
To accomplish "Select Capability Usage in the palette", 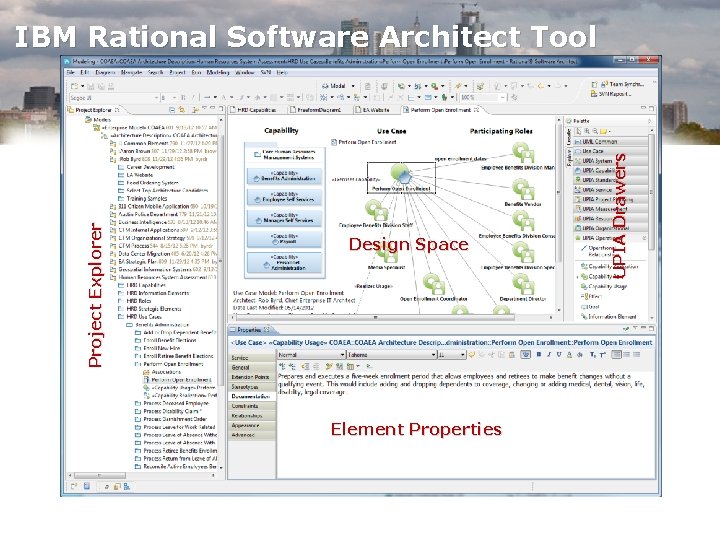I will click(x=603, y=286).
